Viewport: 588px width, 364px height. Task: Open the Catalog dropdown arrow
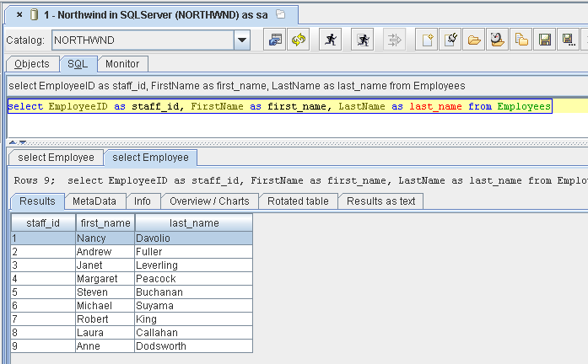pos(242,40)
